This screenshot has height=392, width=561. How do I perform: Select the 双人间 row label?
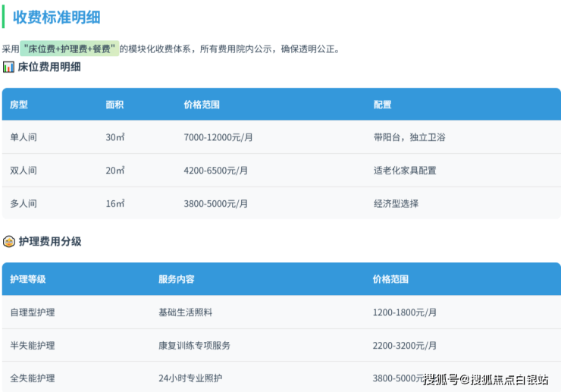tap(24, 171)
